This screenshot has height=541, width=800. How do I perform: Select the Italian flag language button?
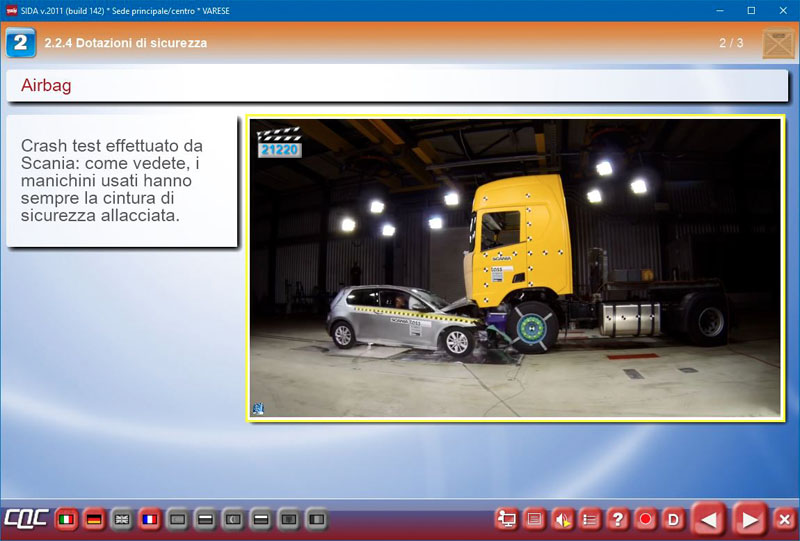(x=67, y=519)
